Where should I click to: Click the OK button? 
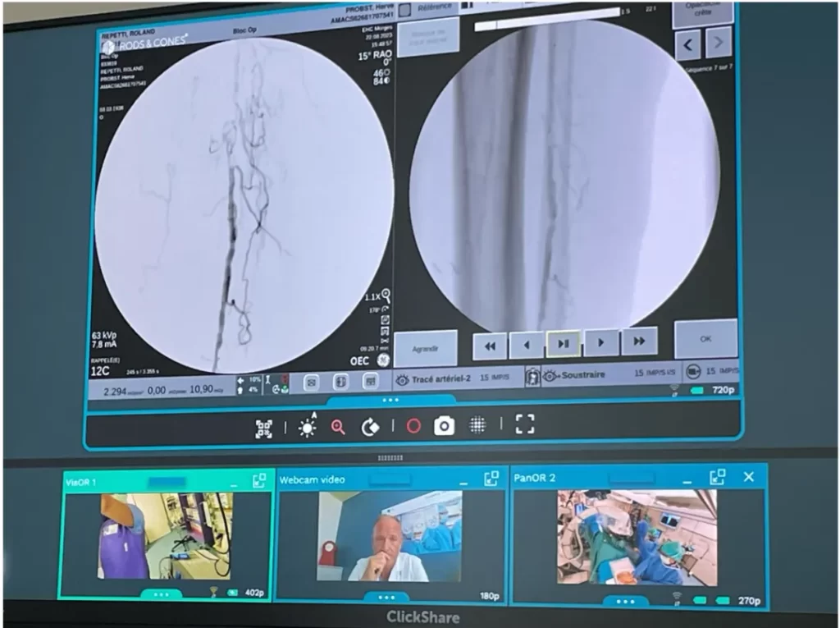705,339
